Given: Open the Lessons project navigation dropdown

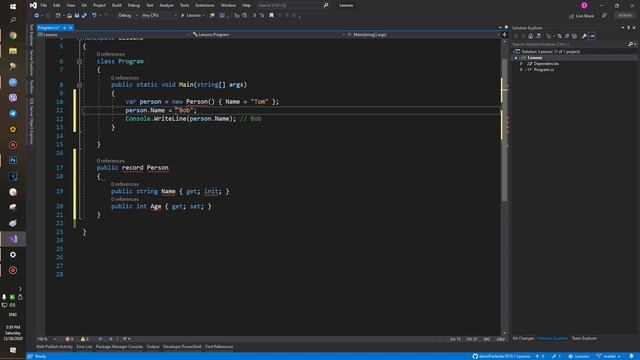Looking at the screenshot, I should pos(113,35).
